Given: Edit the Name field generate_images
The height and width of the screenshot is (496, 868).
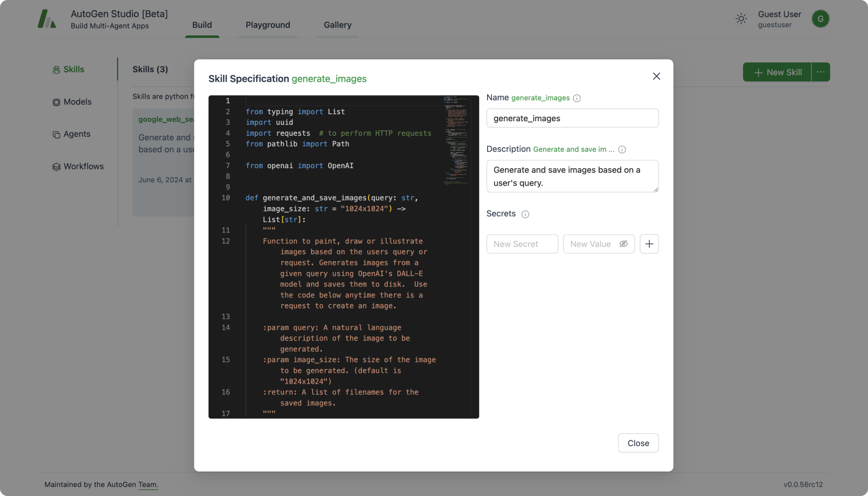Looking at the screenshot, I should [x=572, y=118].
